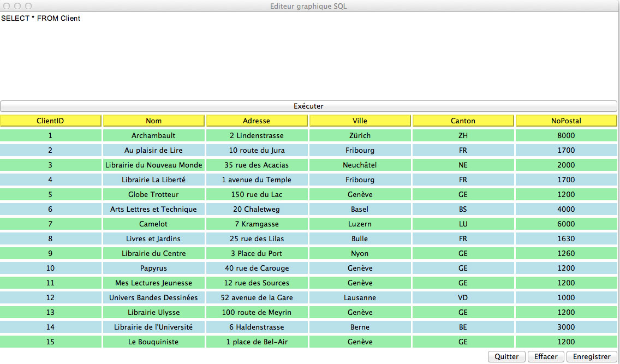Select the ClientID column header
620x364 pixels.
51,121
